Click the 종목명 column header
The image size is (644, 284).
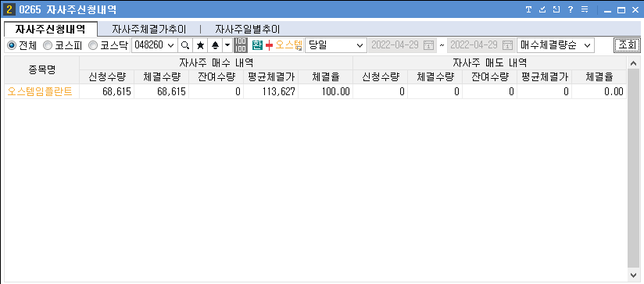pos(42,69)
